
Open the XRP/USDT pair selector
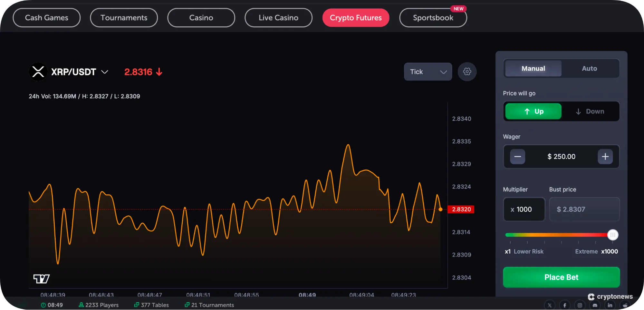(x=104, y=72)
